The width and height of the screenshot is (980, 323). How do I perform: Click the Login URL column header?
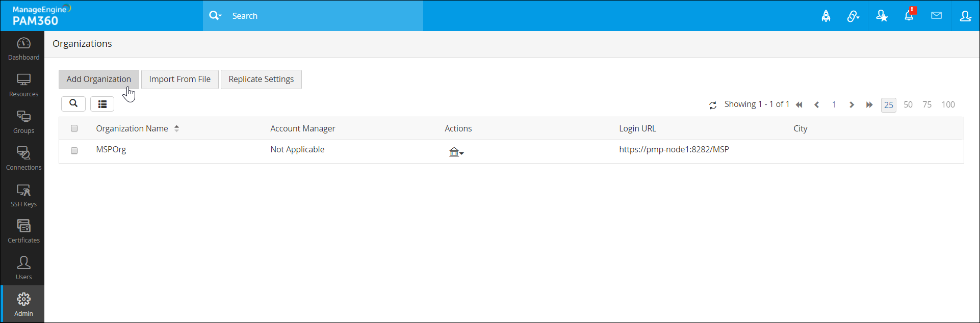637,128
